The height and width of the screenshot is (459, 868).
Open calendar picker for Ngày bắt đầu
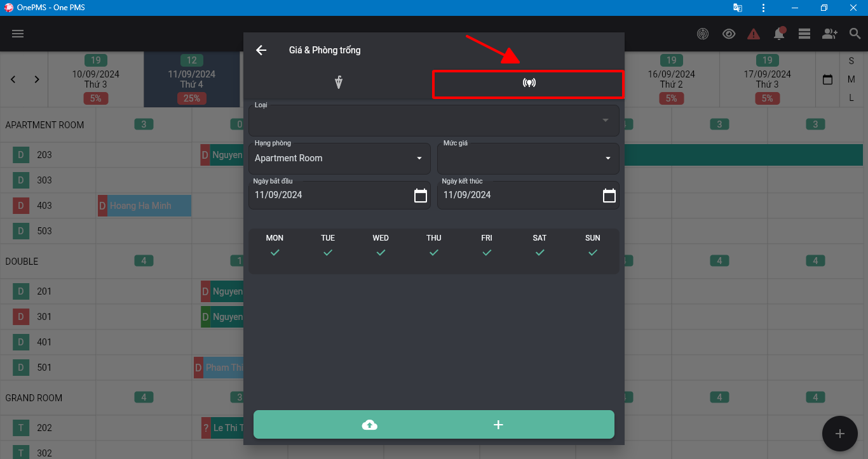tap(421, 196)
